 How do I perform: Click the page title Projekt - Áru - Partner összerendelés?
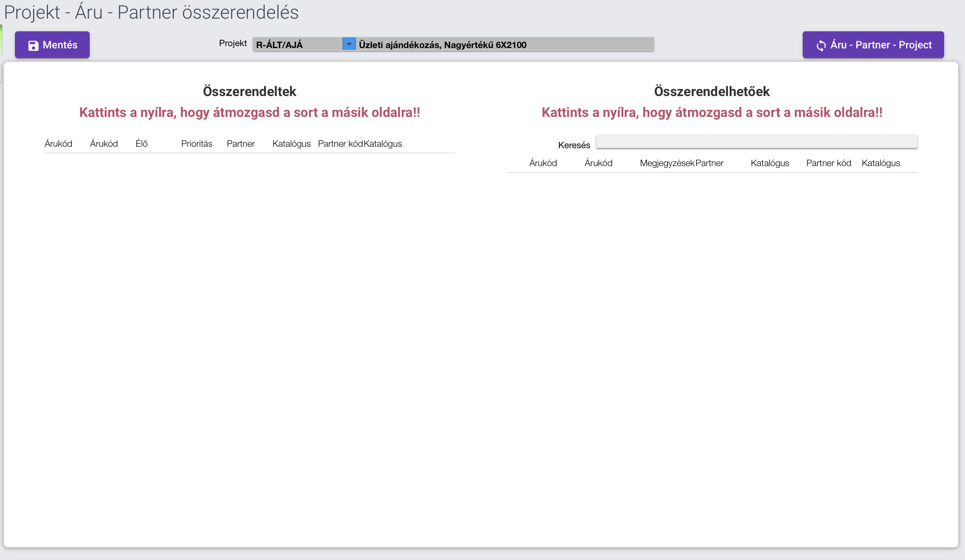click(x=151, y=12)
